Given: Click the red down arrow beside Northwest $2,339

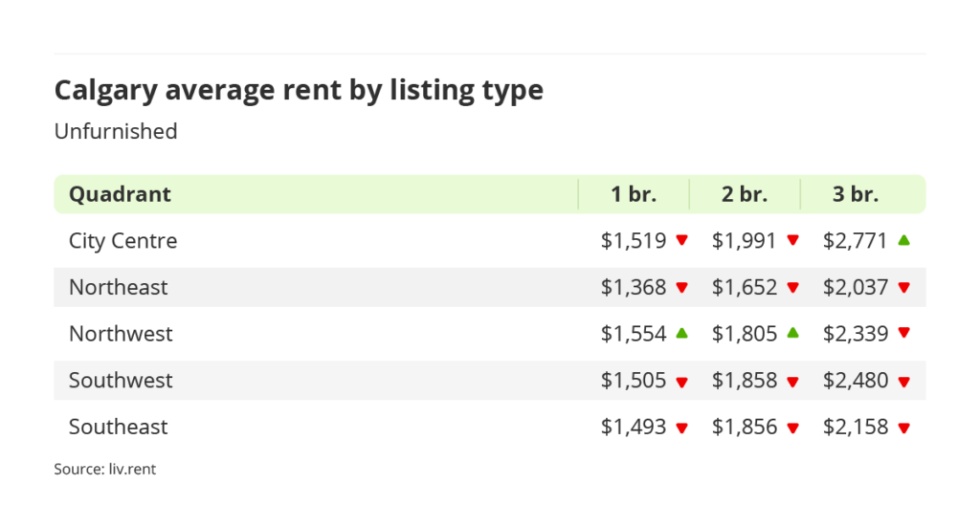Looking at the screenshot, I should [903, 333].
